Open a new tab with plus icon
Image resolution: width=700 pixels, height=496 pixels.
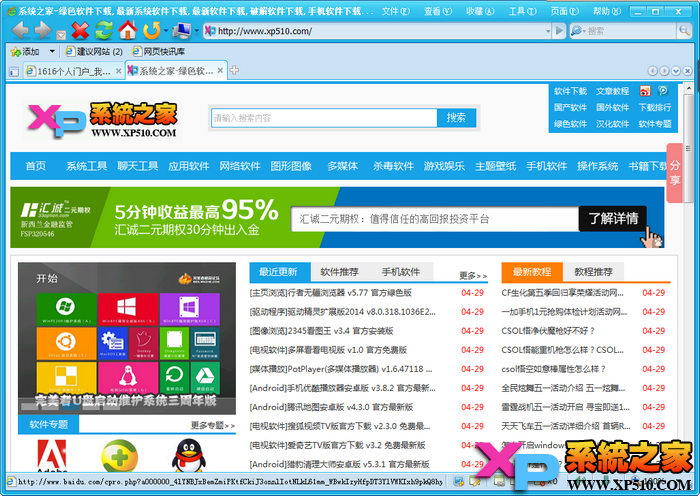[234, 70]
